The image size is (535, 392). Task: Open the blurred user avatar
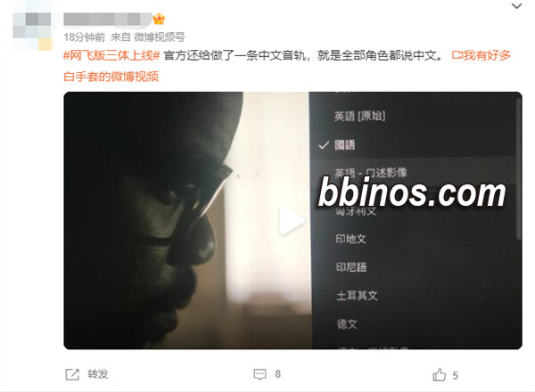coord(32,31)
